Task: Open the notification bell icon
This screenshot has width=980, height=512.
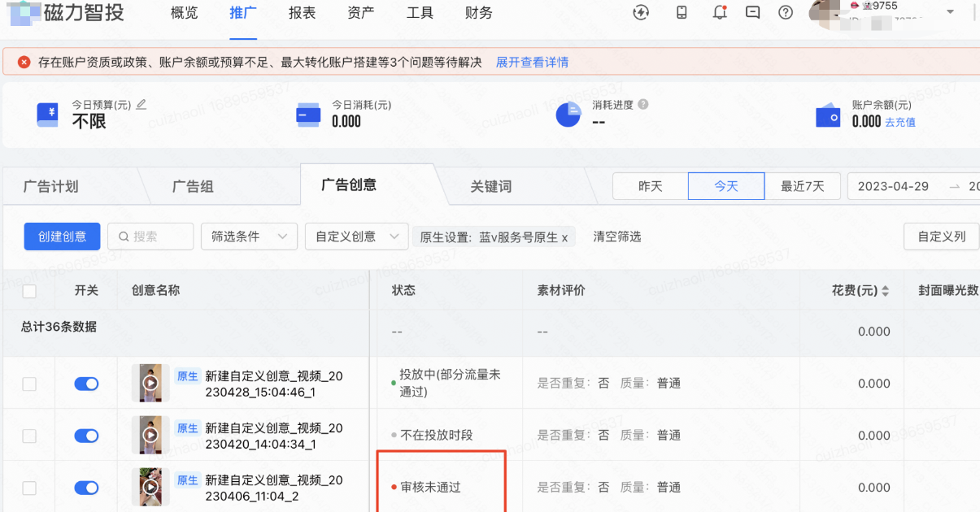Action: 719,13
